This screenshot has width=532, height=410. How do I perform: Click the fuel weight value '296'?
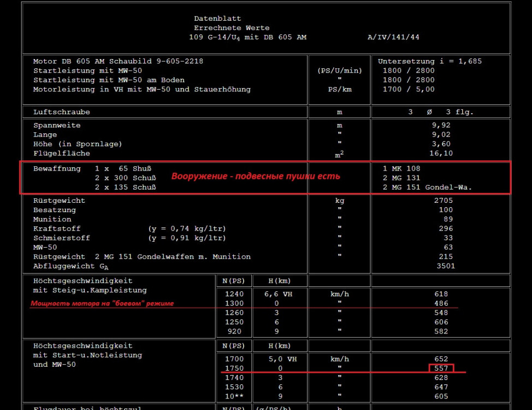click(x=446, y=229)
